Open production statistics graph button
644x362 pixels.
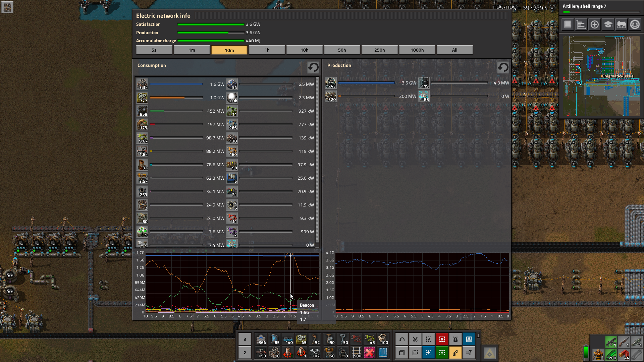[x=581, y=24]
